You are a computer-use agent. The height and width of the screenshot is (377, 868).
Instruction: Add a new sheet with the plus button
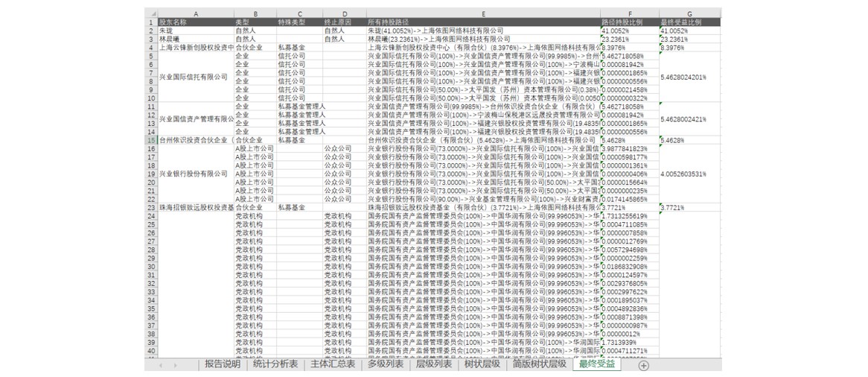(x=643, y=365)
